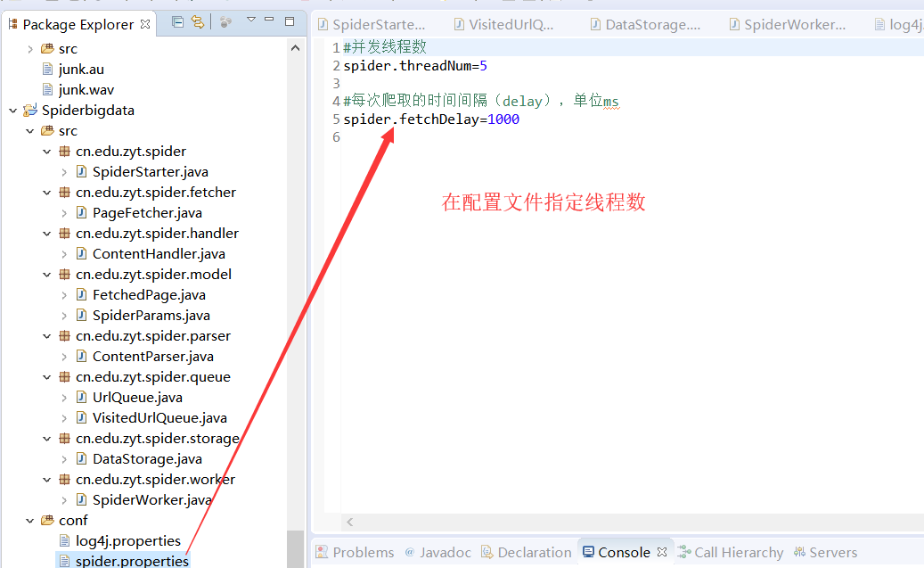Select DataStorage.java in tree

[147, 459]
